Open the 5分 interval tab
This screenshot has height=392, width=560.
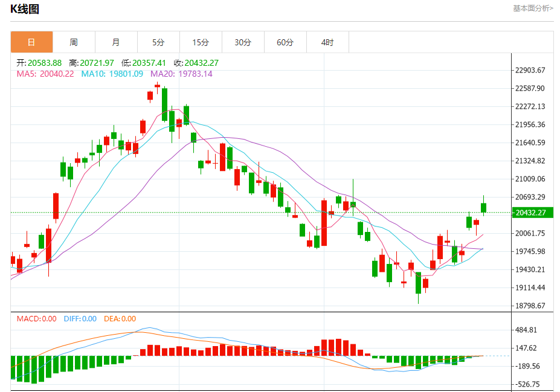(158, 42)
